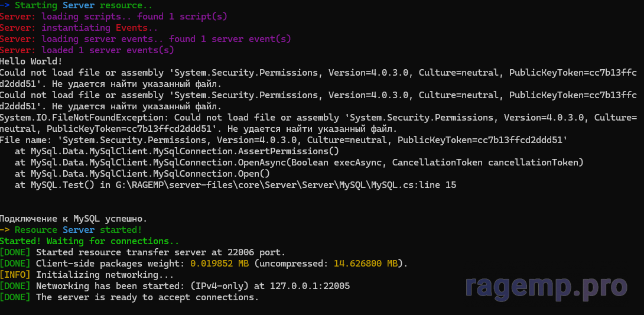Click the loaded 1 server events(s) line
Viewport: 644px width, 315px height.
pyautogui.click(x=87, y=50)
